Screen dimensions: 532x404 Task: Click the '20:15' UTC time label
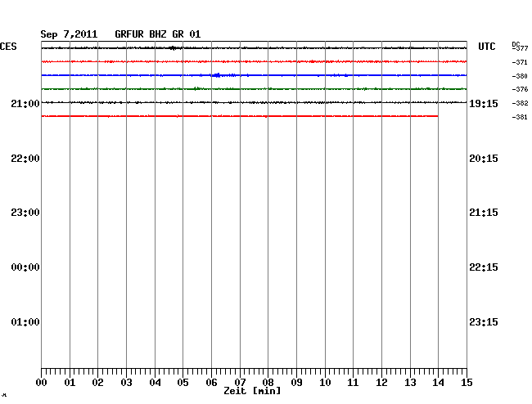484,159
